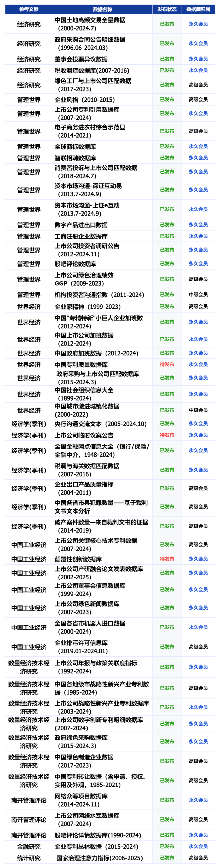Open 上市公司投资者调研公告 entry
Viewport: 219px width, 868px height.
pyautogui.click(x=87, y=250)
